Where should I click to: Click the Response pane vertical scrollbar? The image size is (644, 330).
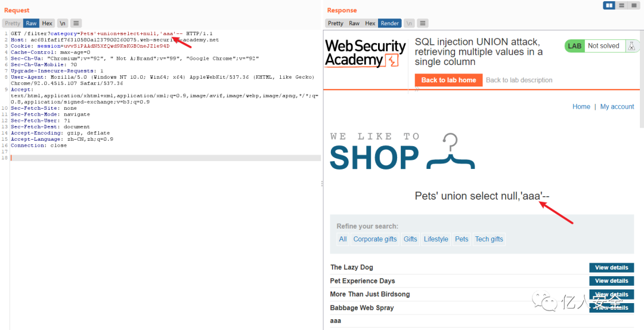(x=642, y=78)
